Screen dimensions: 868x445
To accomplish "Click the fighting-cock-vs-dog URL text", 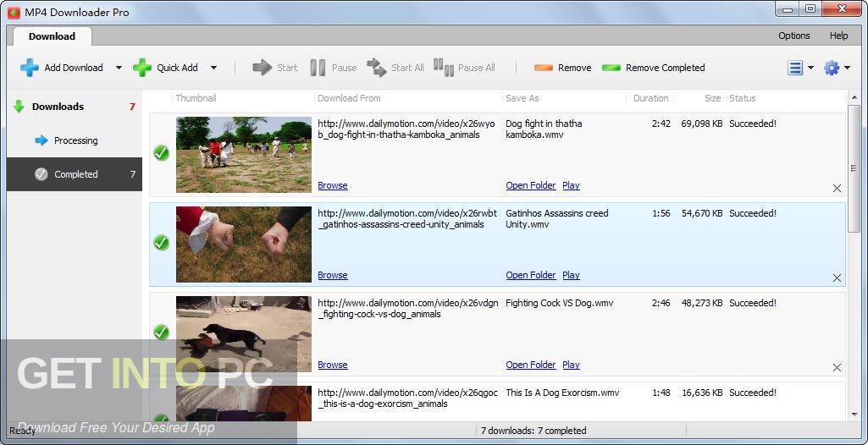I will click(408, 309).
